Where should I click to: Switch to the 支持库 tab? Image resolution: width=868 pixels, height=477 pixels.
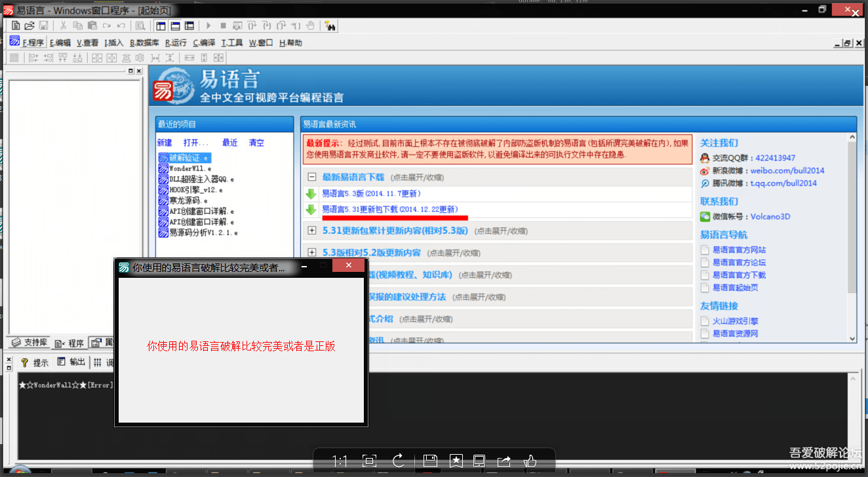point(28,342)
